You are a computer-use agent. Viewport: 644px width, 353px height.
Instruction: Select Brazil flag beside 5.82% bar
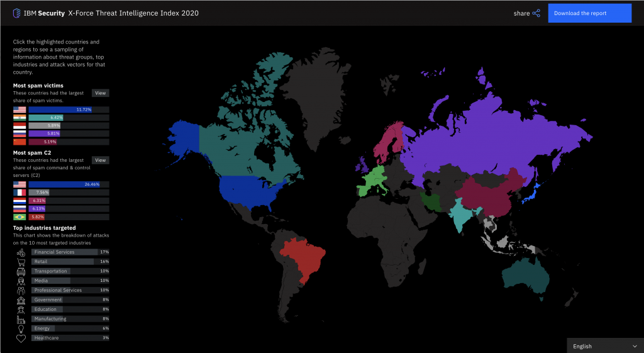point(19,217)
